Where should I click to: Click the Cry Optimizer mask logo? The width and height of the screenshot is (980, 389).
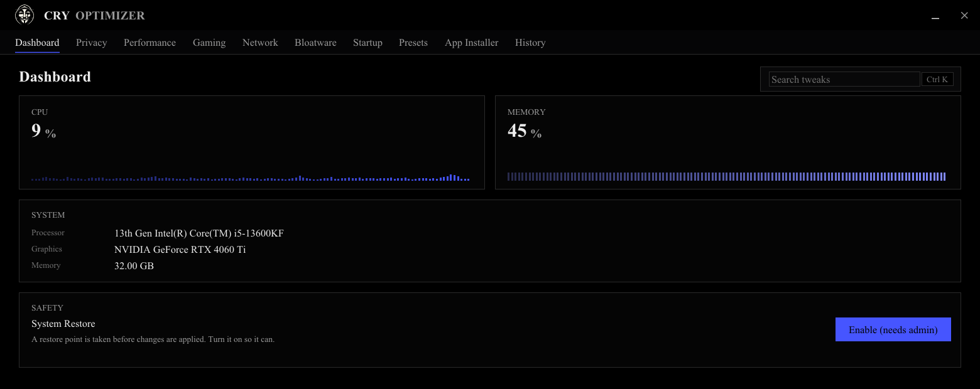(x=24, y=15)
